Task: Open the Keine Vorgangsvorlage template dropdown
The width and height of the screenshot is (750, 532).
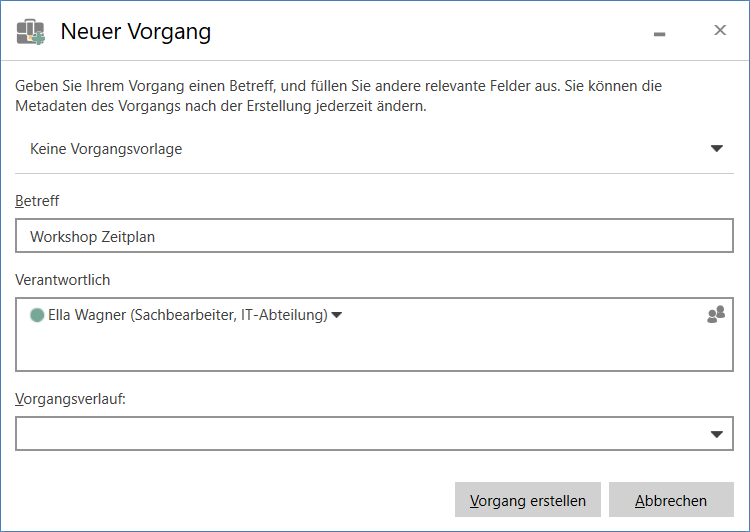Action: click(x=374, y=149)
